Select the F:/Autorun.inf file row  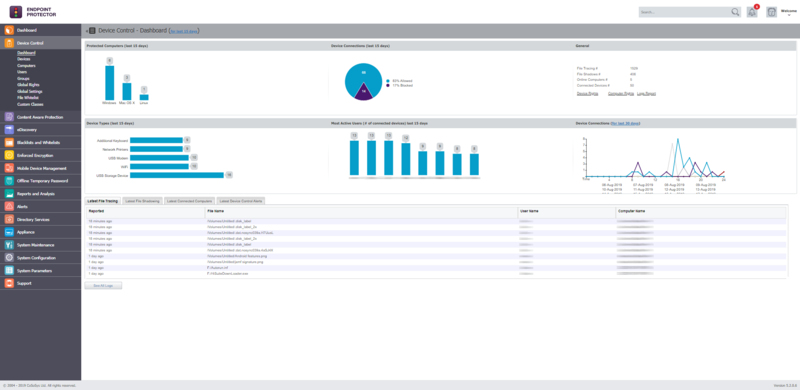pyautogui.click(x=436, y=267)
